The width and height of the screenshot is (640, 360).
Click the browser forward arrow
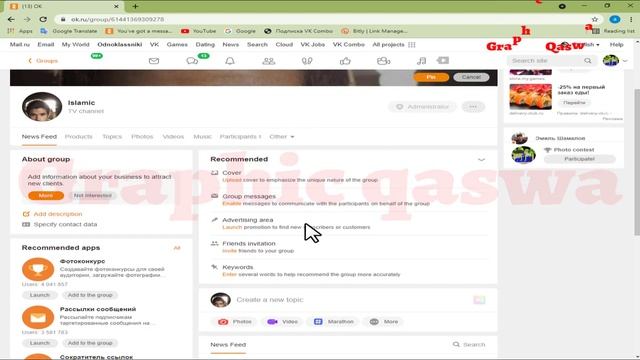click(x=27, y=19)
